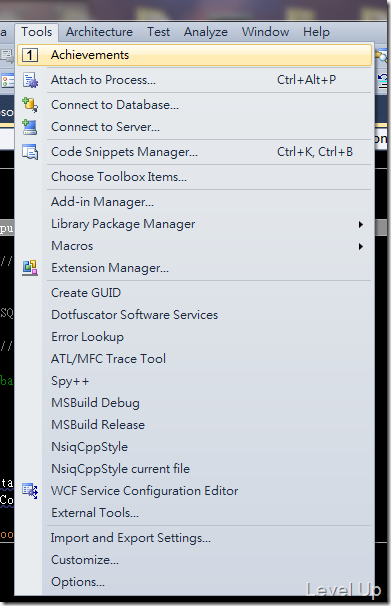Select Choose Toolbox Items...
Screen dimensions: 391x606
194,177
